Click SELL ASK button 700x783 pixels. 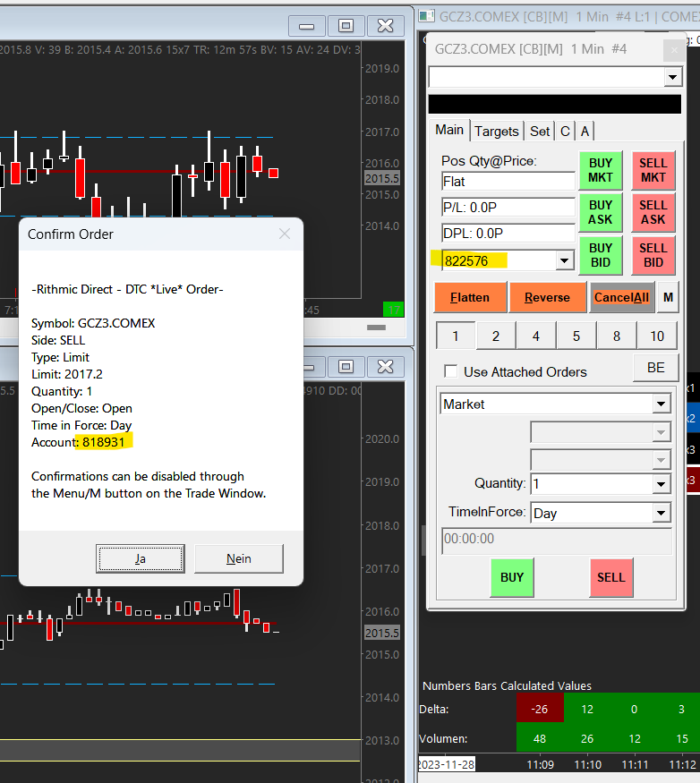[x=653, y=212]
